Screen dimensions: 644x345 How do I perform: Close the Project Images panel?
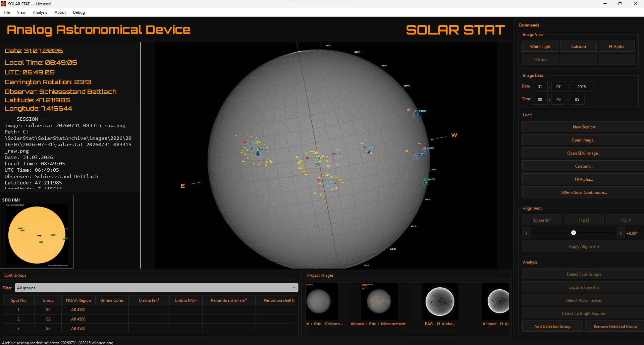[507, 275]
